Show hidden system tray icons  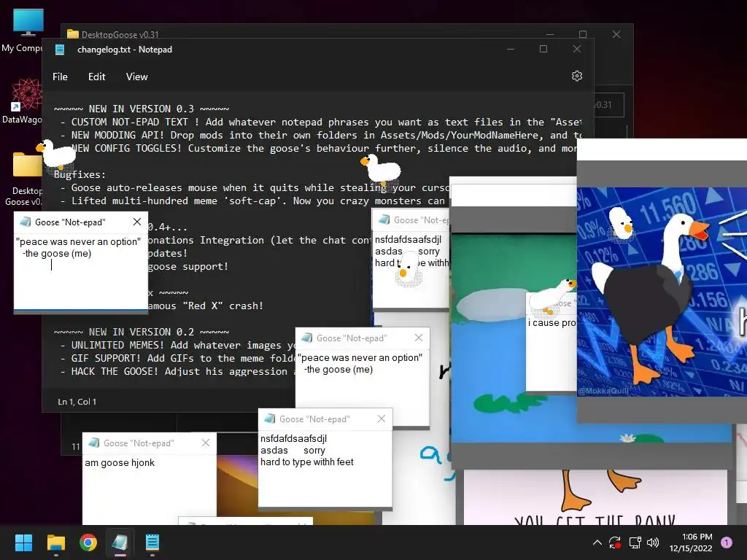click(x=597, y=542)
